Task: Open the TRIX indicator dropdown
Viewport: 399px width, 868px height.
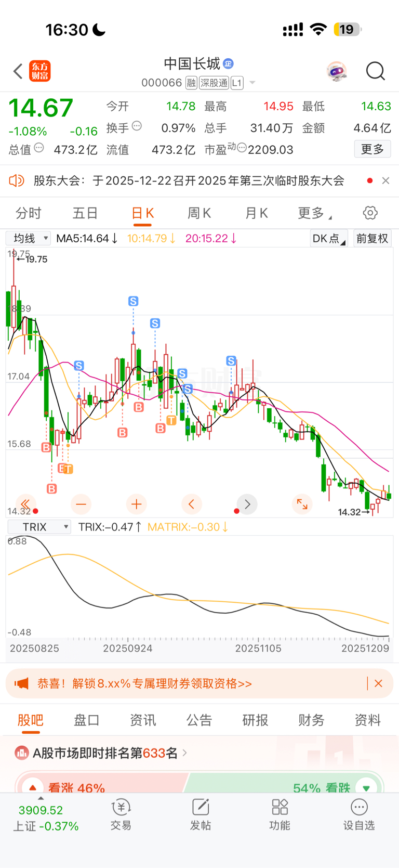Action: [x=39, y=527]
